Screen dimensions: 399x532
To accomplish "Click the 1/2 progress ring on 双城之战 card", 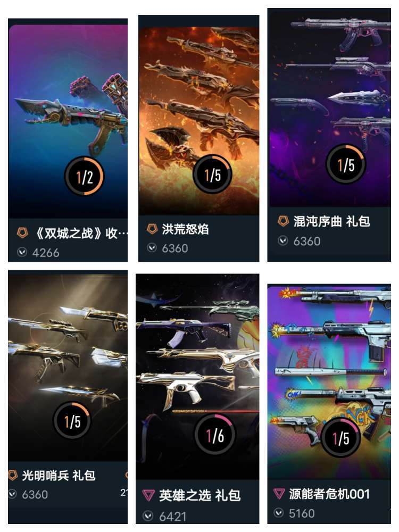I will pos(84,177).
